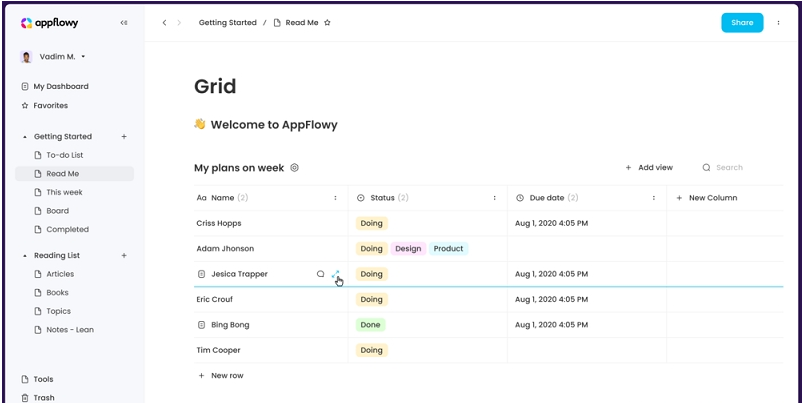
Task: Open Due date column options menu
Action: pos(654,198)
